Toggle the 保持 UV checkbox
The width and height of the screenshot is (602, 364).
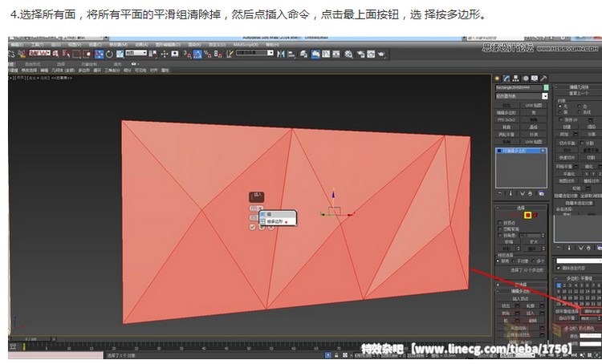[561, 119]
